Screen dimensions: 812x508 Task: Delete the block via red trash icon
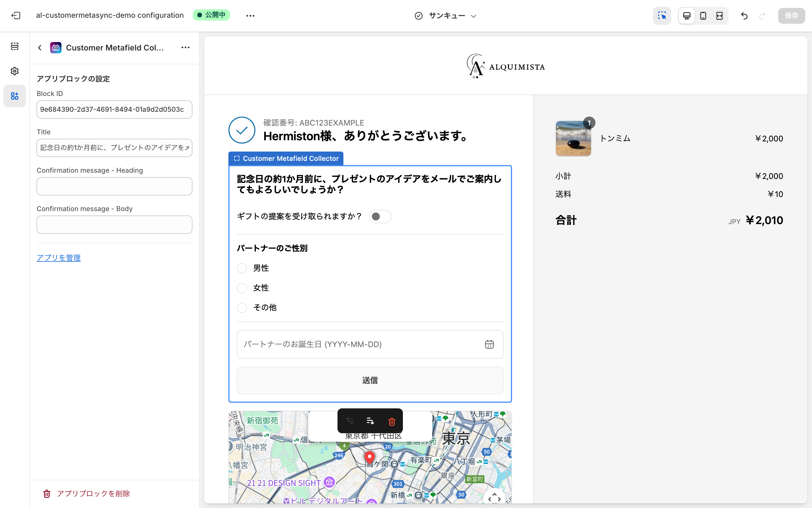392,421
